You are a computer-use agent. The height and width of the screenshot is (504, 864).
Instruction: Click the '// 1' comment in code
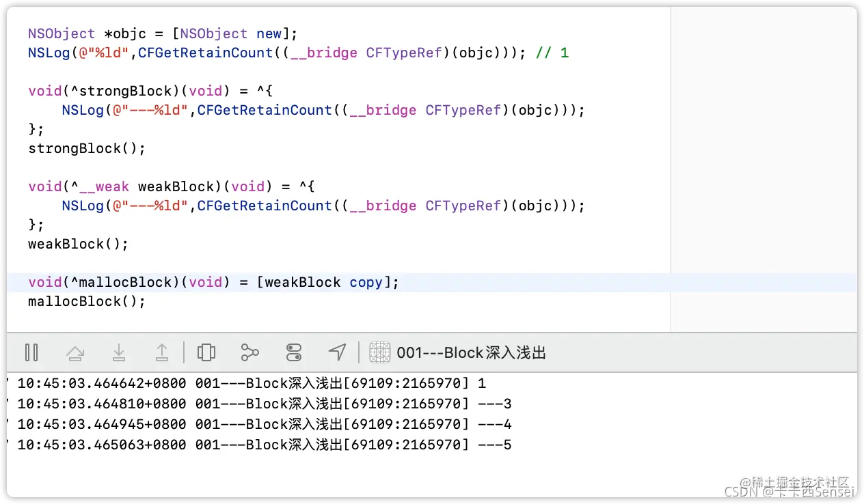[x=552, y=53]
